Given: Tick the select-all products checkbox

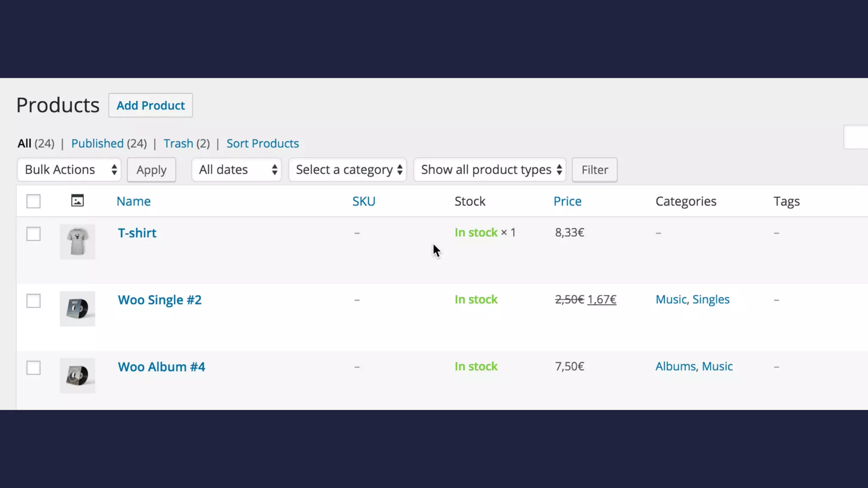Looking at the screenshot, I should coord(33,201).
